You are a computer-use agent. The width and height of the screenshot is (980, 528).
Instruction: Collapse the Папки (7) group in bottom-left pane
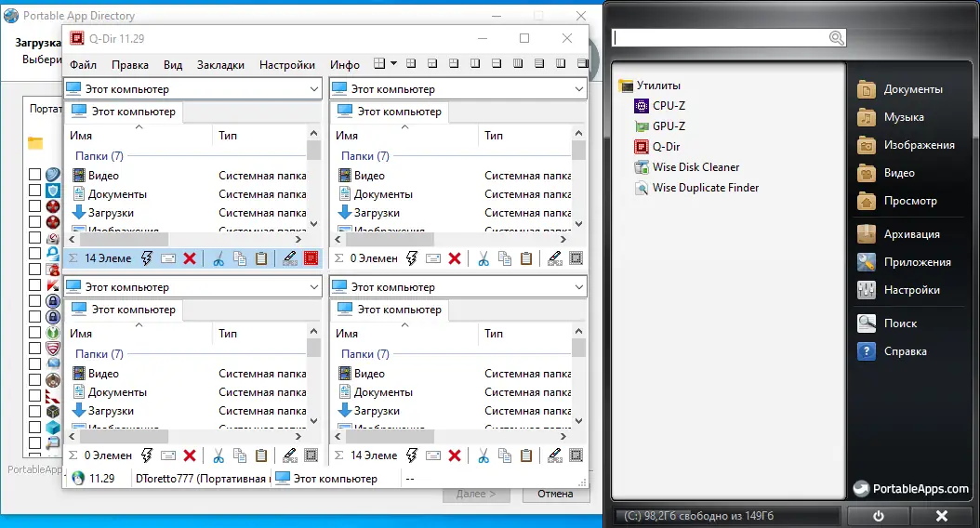99,353
